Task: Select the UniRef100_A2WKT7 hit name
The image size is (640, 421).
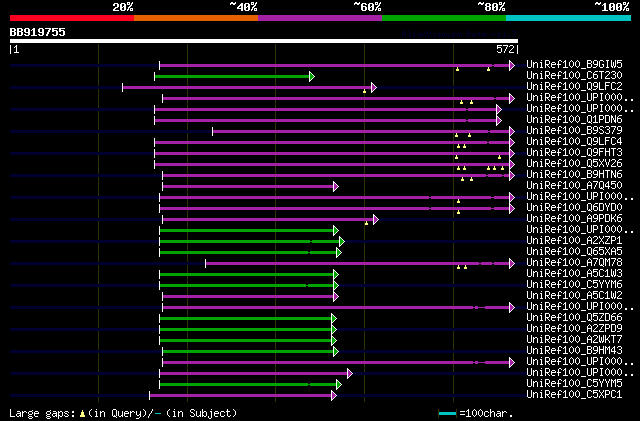Action: 574,340
